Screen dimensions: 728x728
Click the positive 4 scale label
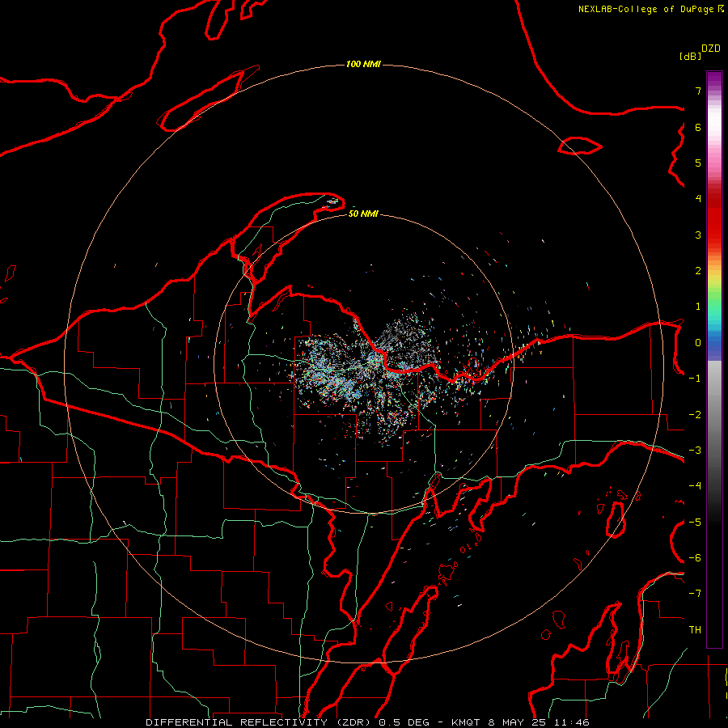698,198
